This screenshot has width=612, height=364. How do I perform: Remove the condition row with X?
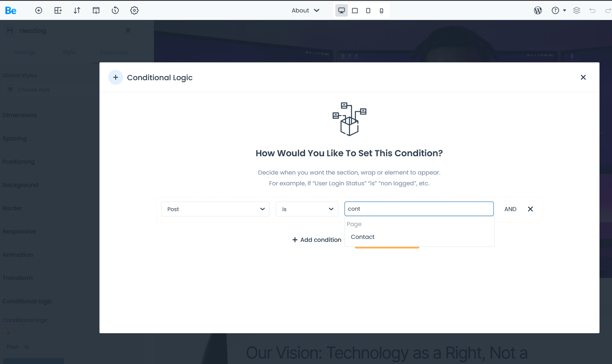[530, 209]
